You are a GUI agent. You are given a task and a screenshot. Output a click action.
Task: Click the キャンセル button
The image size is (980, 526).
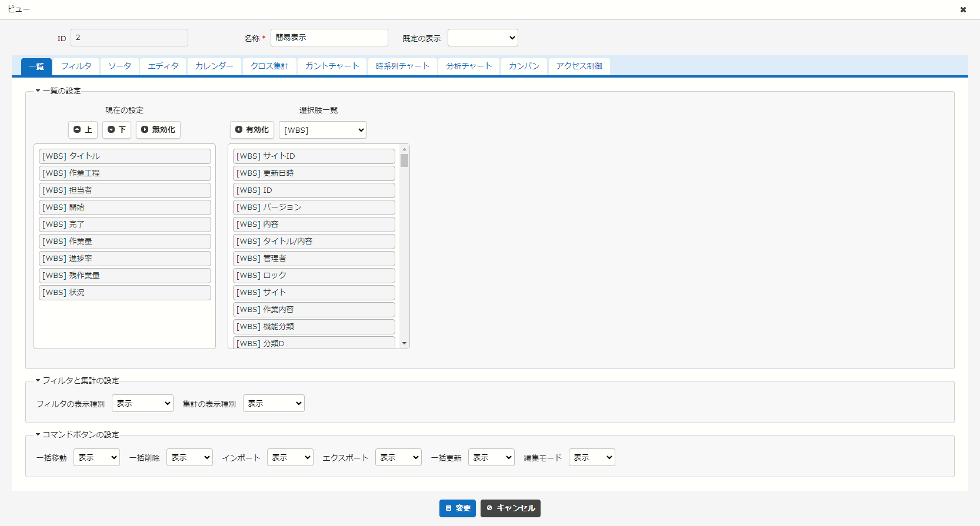[x=511, y=508]
